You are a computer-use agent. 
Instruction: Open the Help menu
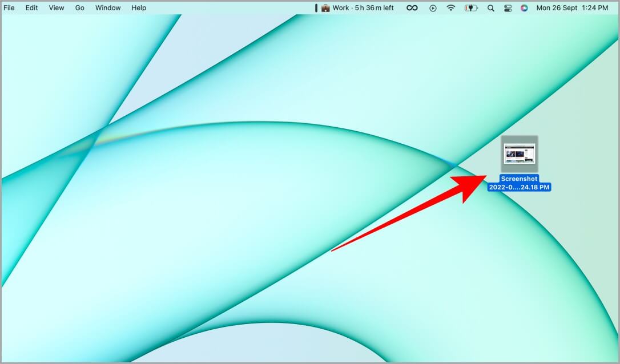pyautogui.click(x=139, y=7)
